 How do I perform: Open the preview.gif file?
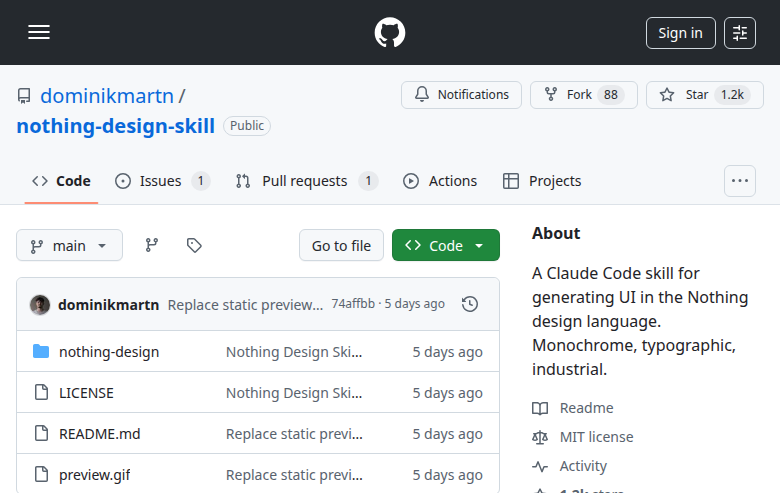pos(95,475)
